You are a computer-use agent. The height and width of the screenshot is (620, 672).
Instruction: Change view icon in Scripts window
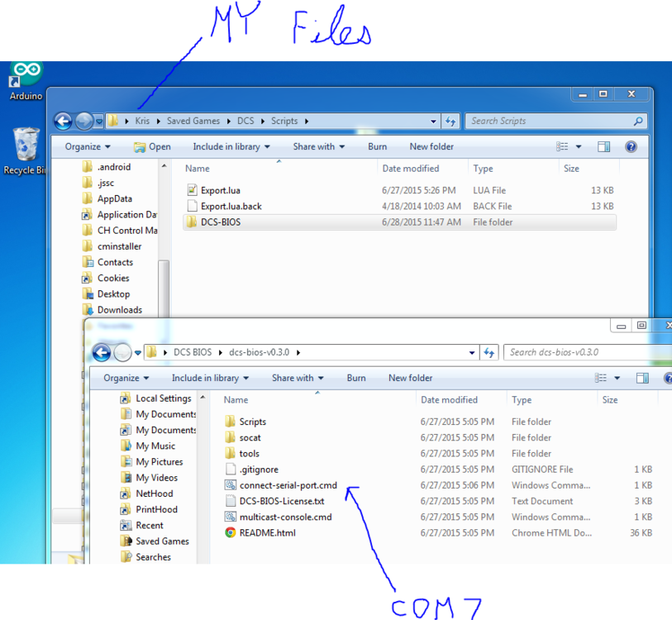562,147
